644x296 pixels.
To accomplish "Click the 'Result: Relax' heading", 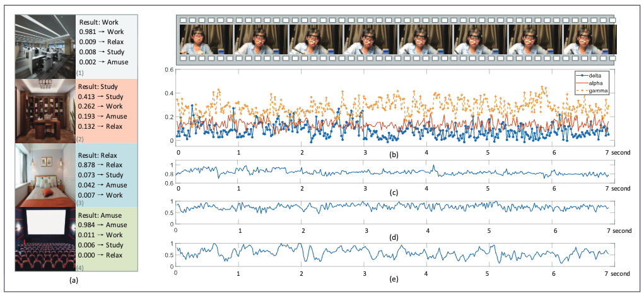I will pyautogui.click(x=98, y=155).
